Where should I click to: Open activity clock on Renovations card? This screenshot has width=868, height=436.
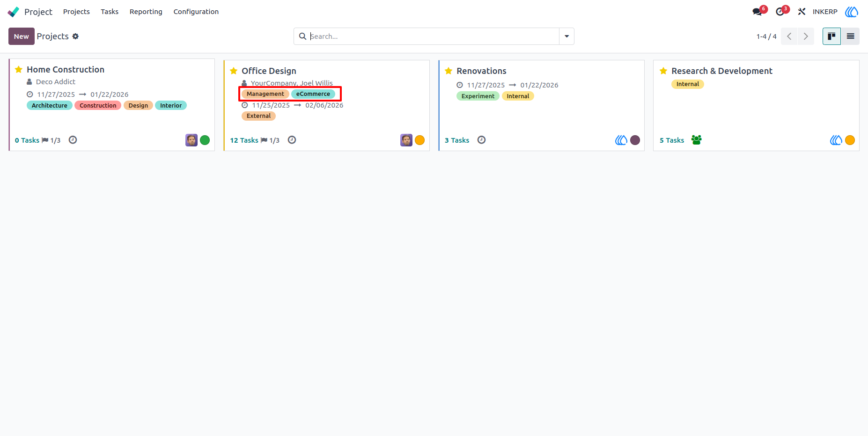click(x=481, y=140)
